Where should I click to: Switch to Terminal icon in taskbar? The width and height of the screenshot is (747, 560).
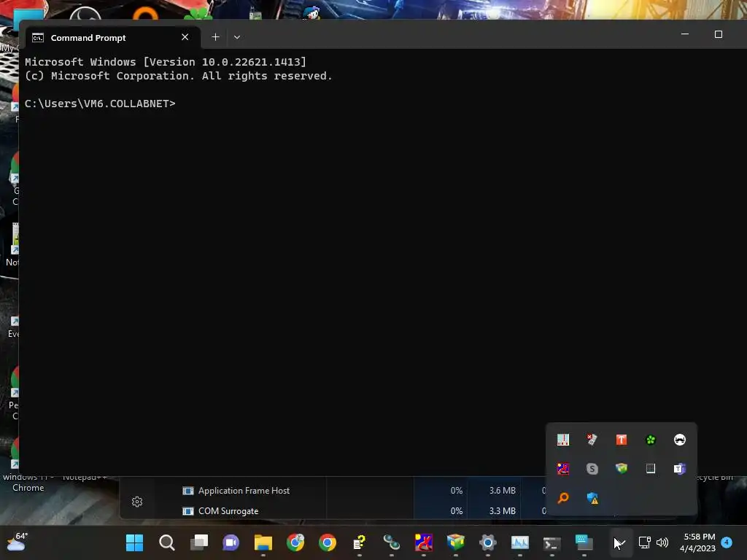click(551, 542)
